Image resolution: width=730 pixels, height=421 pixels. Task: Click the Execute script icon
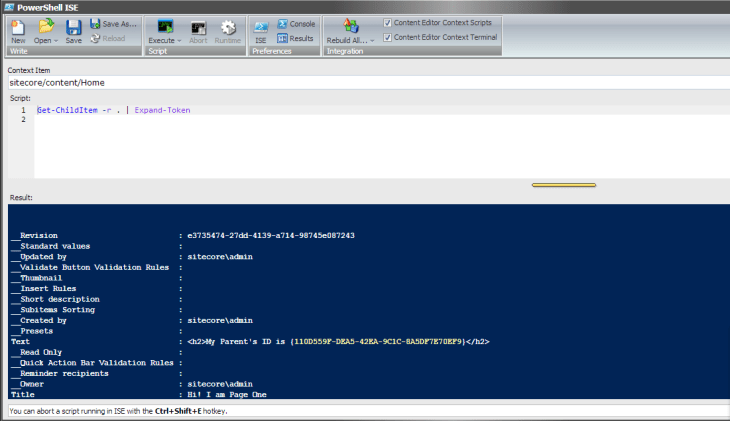point(164,27)
